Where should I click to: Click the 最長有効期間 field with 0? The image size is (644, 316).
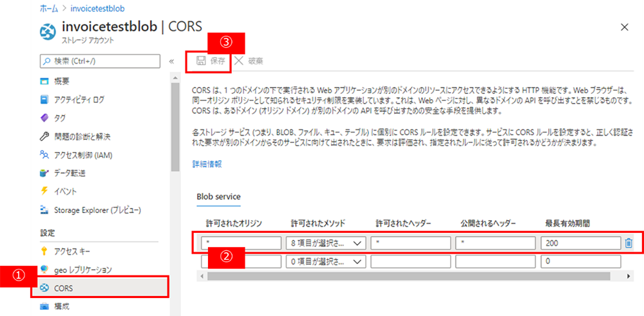[x=580, y=261]
